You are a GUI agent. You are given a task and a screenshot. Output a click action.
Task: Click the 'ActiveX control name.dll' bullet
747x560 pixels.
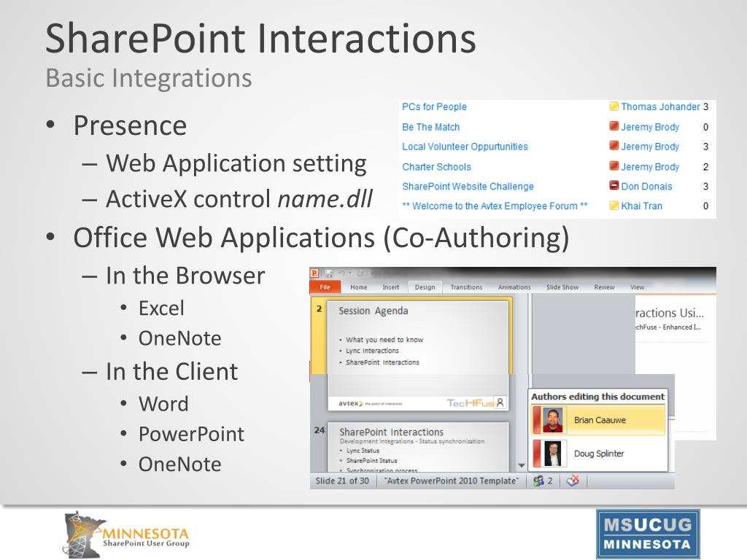point(239,198)
